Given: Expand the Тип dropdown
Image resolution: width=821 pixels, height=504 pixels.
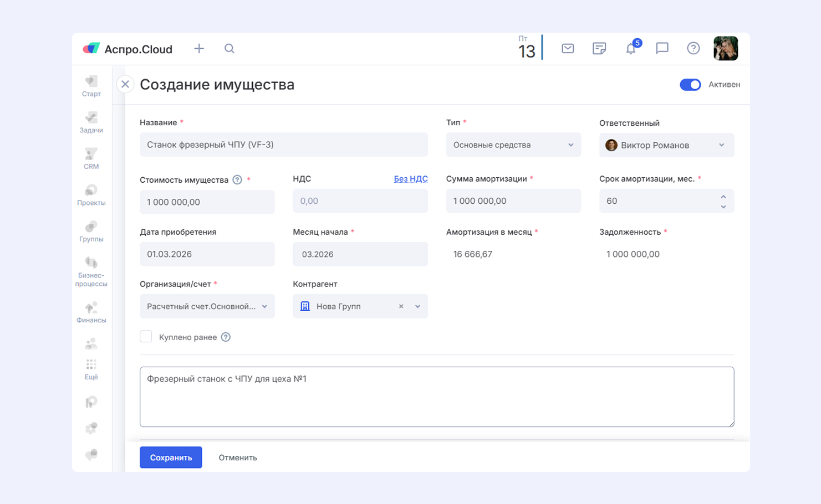Looking at the screenshot, I should [513, 145].
